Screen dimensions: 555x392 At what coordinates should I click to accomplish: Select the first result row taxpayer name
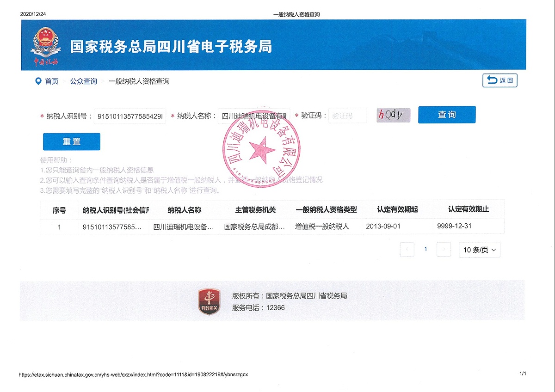coord(184,227)
